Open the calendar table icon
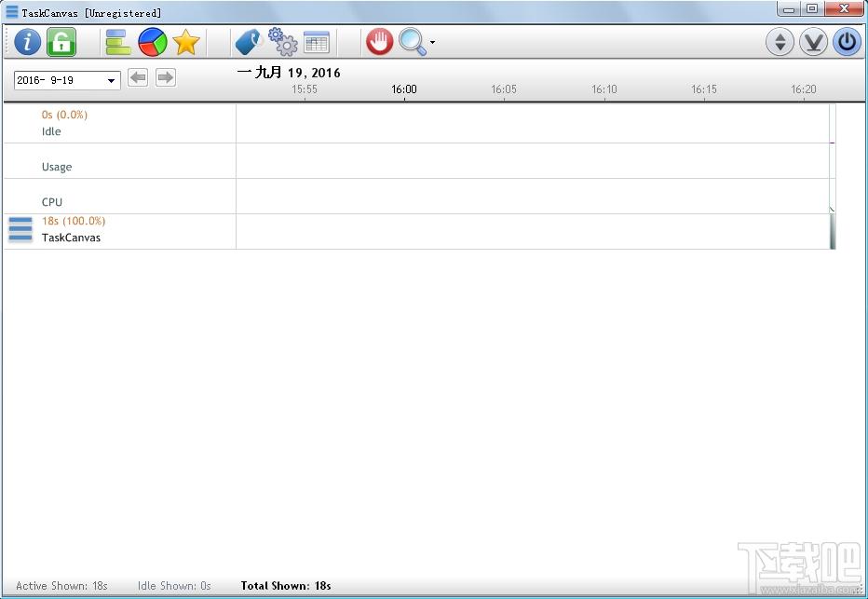This screenshot has width=868, height=599. click(317, 43)
